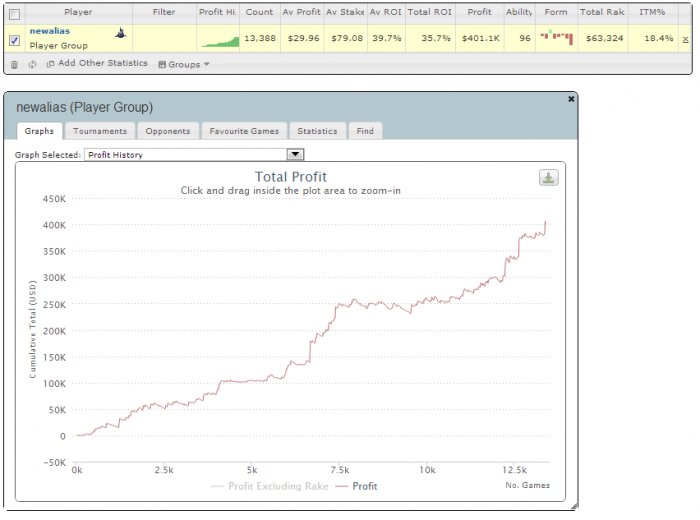Select the Find tab
Image resolution: width=700 pixels, height=520 pixels.
tap(365, 131)
